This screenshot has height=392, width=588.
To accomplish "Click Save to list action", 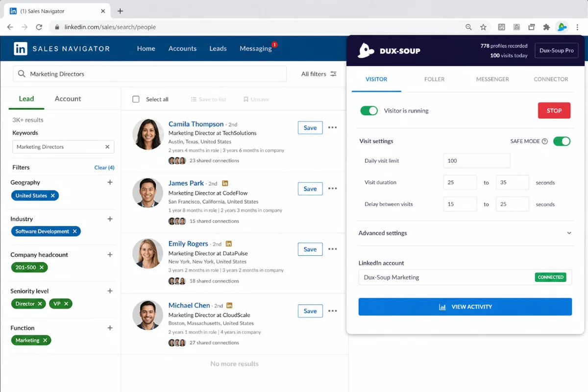I will tap(208, 99).
